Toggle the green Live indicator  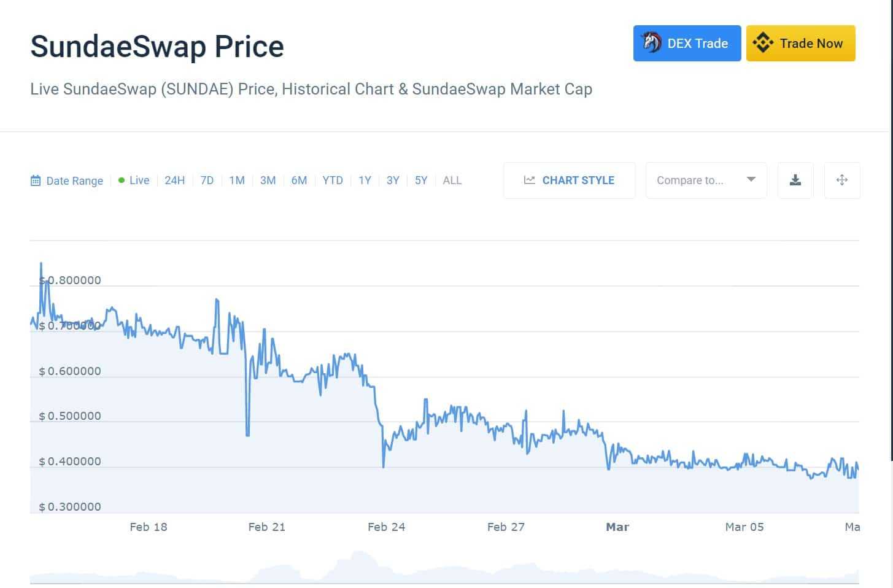coord(122,180)
